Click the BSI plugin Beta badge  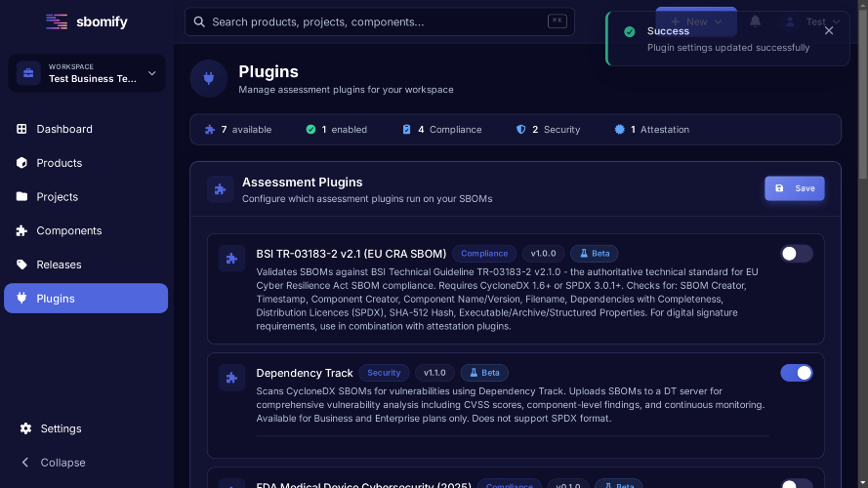(x=595, y=254)
